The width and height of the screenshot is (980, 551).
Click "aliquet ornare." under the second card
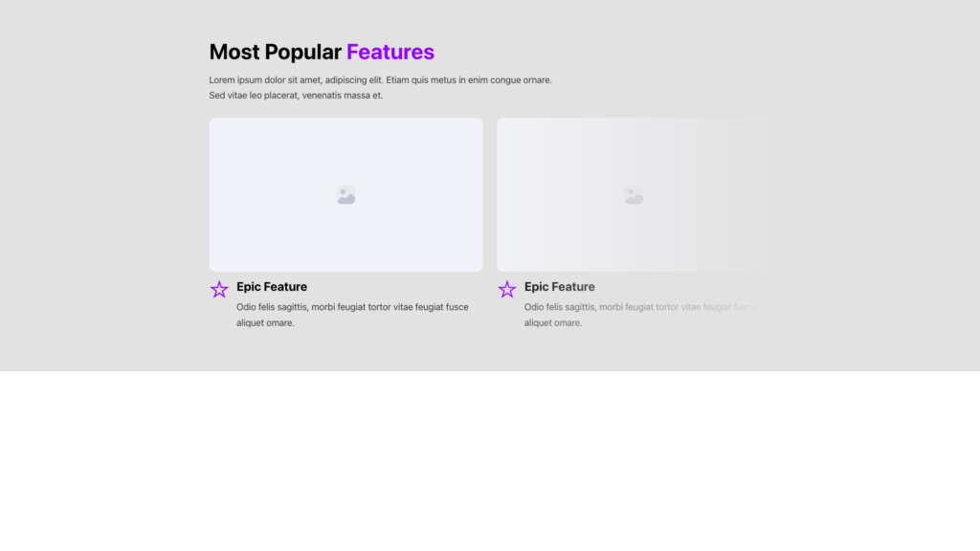click(553, 323)
